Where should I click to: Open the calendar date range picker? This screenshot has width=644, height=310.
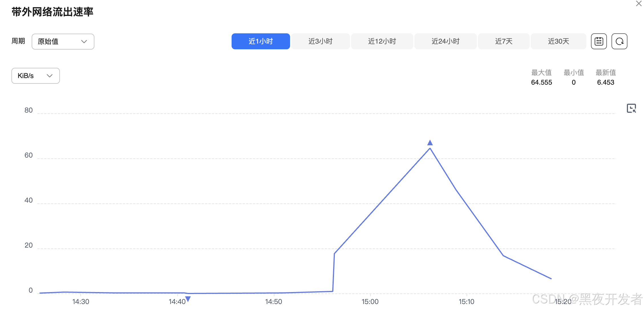[x=599, y=41]
